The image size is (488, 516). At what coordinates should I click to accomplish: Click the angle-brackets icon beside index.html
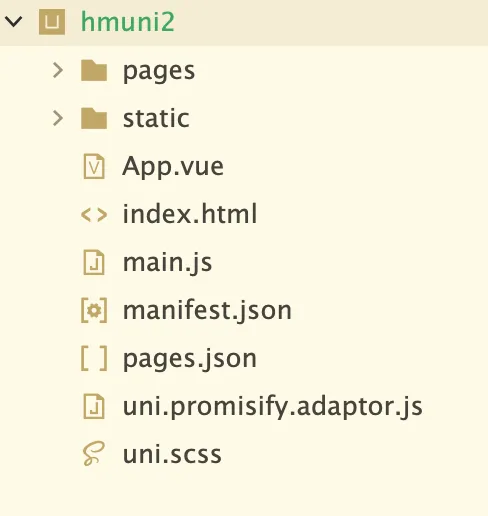pos(94,215)
